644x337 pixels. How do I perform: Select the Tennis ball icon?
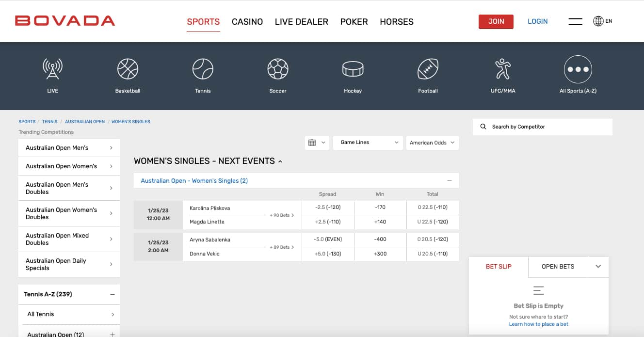[203, 69]
